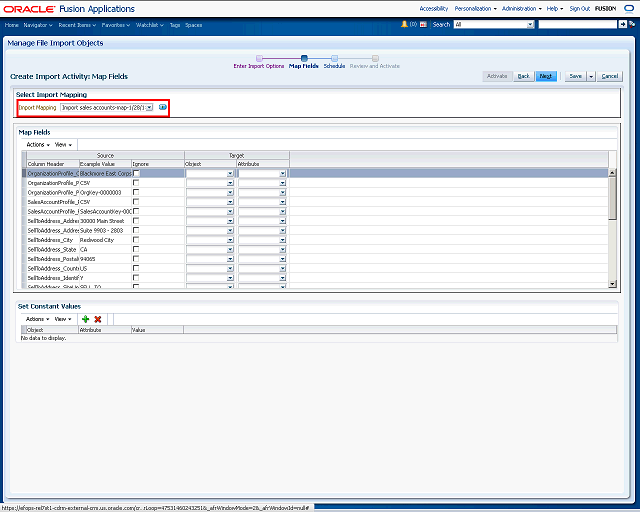Screen dimensions: 640x512
Task: Click the search go arrow icon
Action: coord(622,24)
